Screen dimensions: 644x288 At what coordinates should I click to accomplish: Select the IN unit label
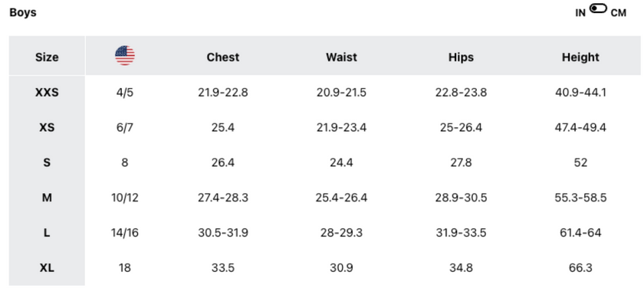click(x=580, y=13)
